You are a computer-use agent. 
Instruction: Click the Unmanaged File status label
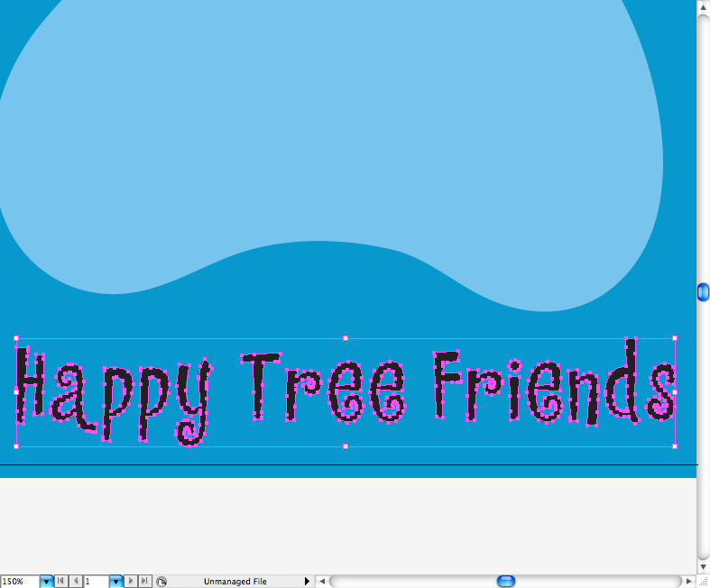(235, 582)
